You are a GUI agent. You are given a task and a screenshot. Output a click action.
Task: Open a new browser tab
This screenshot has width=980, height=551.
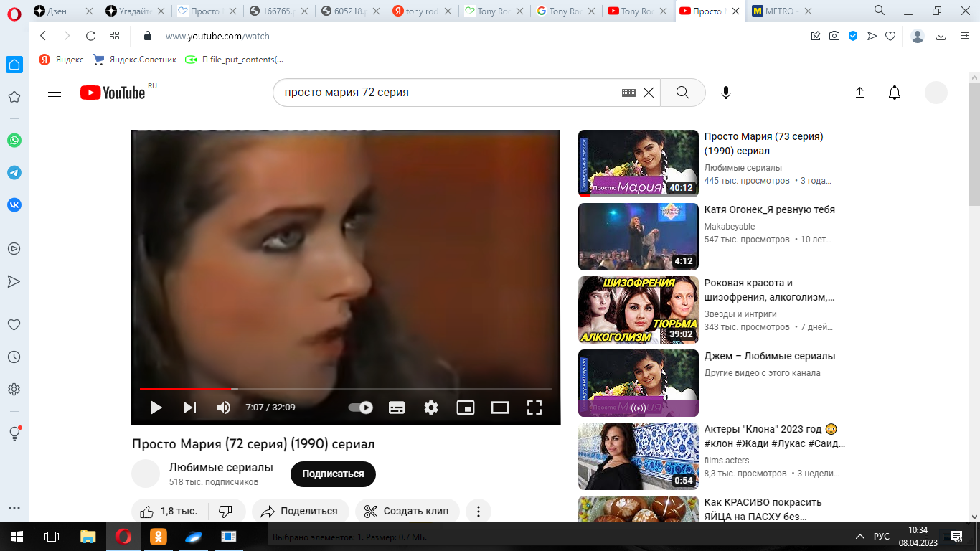[x=829, y=11]
